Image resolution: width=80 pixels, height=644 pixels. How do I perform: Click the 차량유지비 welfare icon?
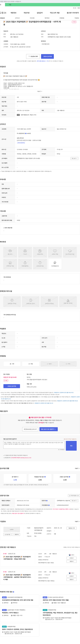[40, 252]
